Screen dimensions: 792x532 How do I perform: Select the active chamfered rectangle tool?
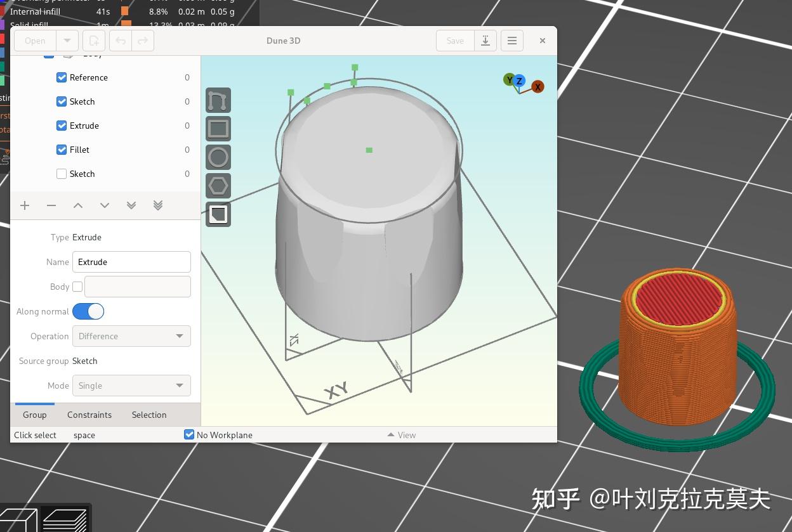[218, 214]
